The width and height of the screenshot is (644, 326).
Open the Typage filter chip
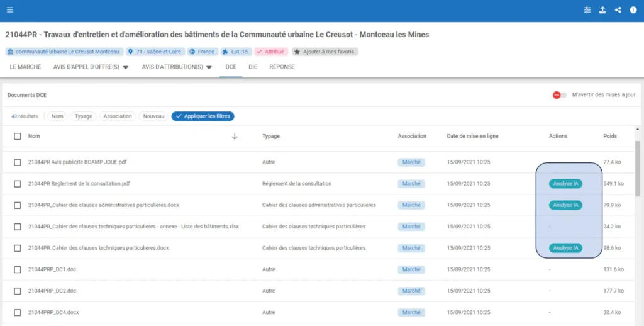point(83,116)
